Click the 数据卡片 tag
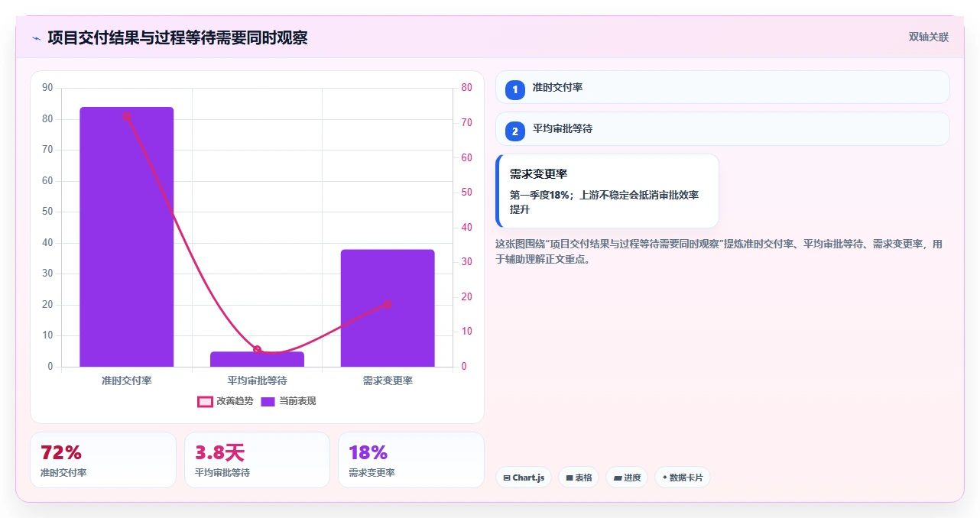 (x=683, y=478)
